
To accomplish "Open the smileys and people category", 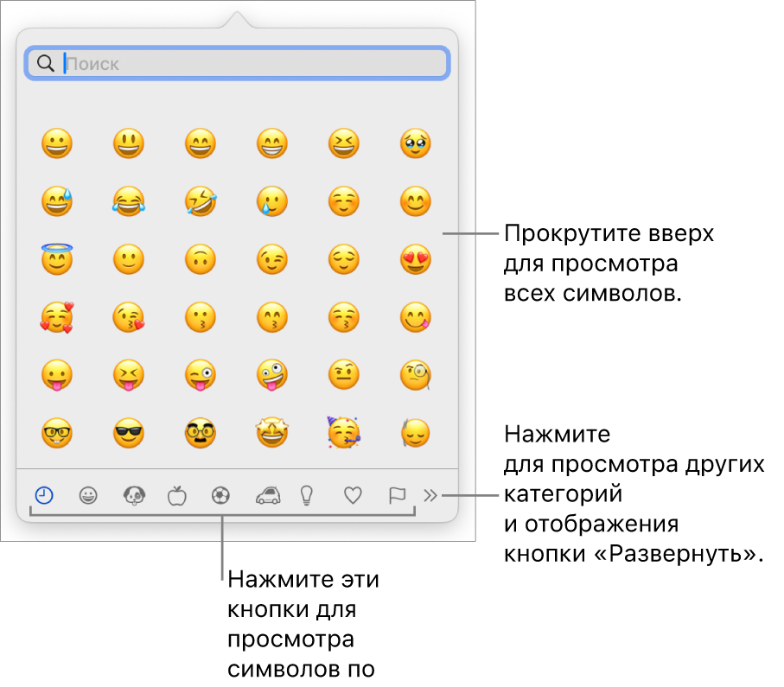I will click(x=88, y=495).
